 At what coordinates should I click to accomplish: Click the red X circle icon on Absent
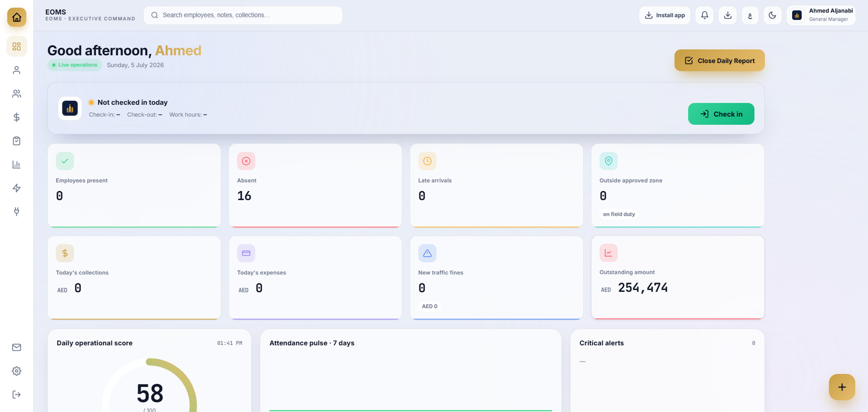246,161
